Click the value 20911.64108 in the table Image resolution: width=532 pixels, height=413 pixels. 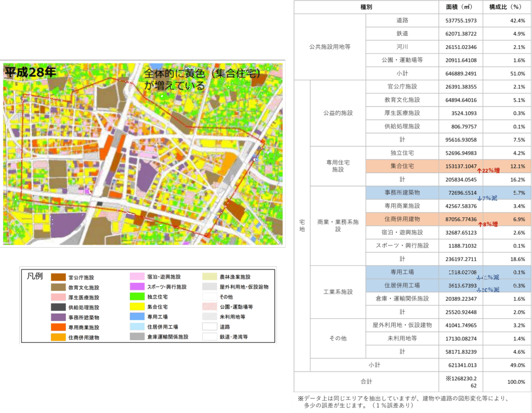[461, 60]
